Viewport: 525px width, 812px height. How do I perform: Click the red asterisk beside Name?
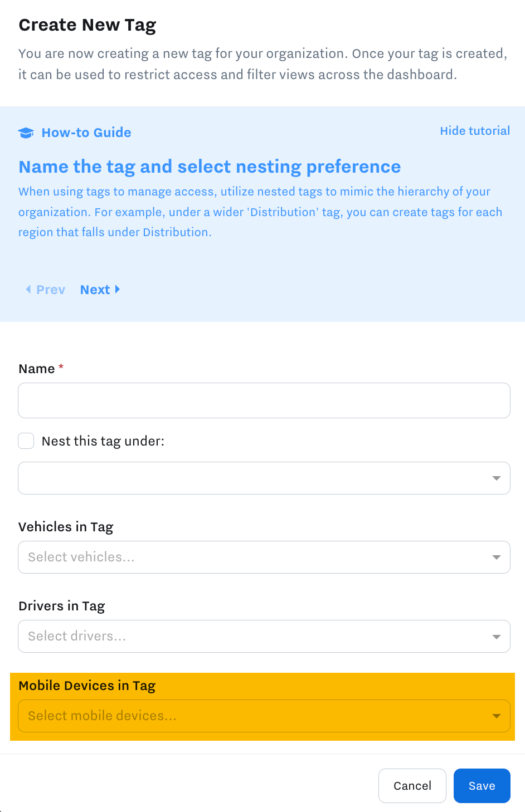[x=61, y=368]
